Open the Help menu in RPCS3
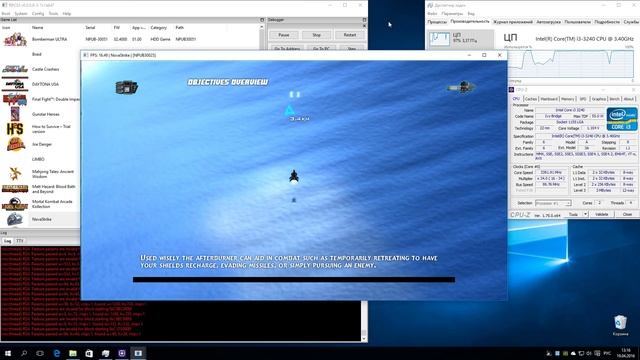 (67, 13)
